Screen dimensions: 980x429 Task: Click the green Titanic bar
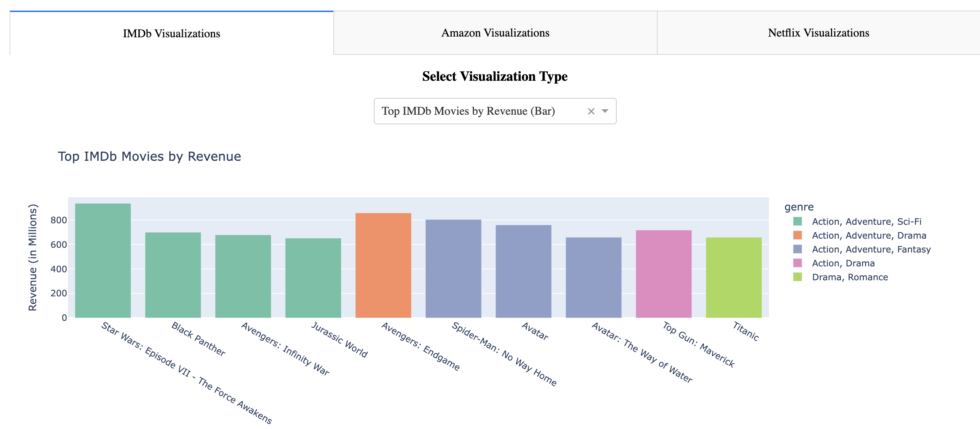pyautogui.click(x=734, y=278)
